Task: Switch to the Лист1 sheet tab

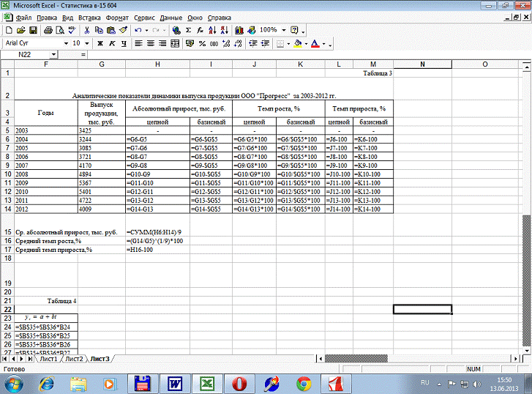Action: coord(48,359)
